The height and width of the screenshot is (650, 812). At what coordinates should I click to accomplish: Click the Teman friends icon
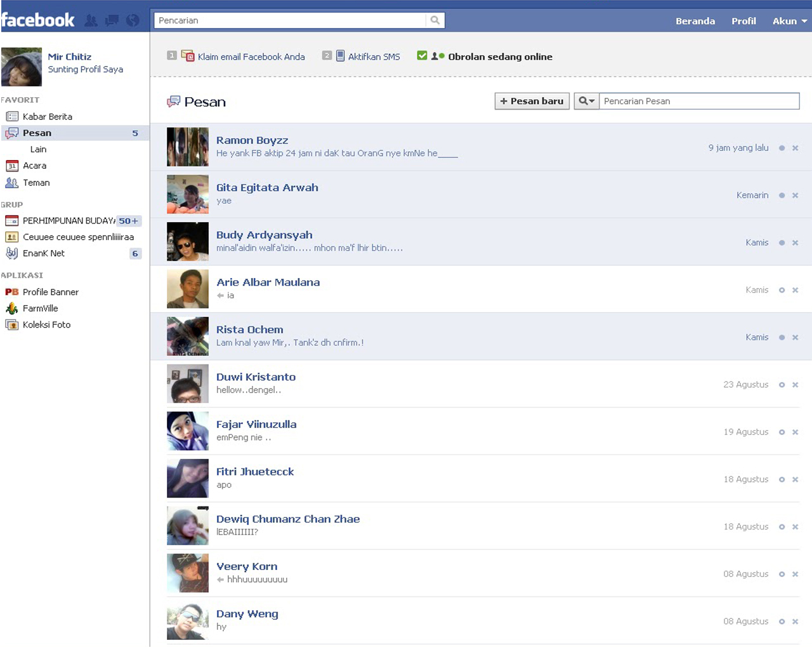tap(12, 183)
